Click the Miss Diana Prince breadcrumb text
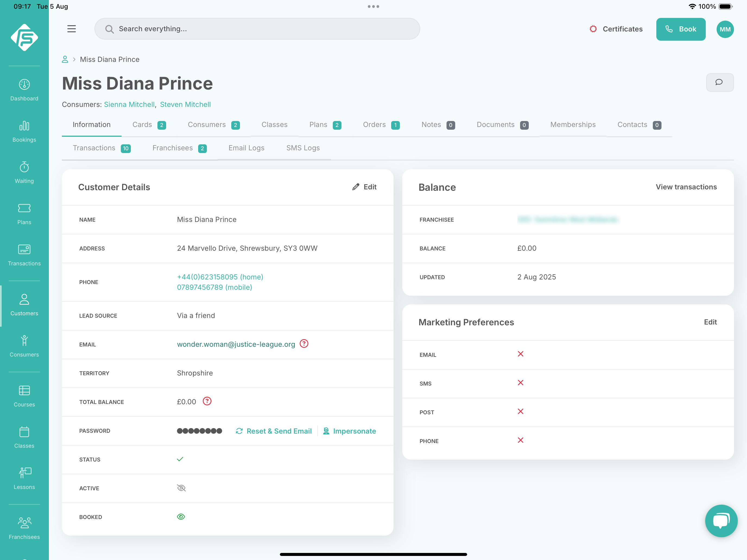 (x=110, y=59)
